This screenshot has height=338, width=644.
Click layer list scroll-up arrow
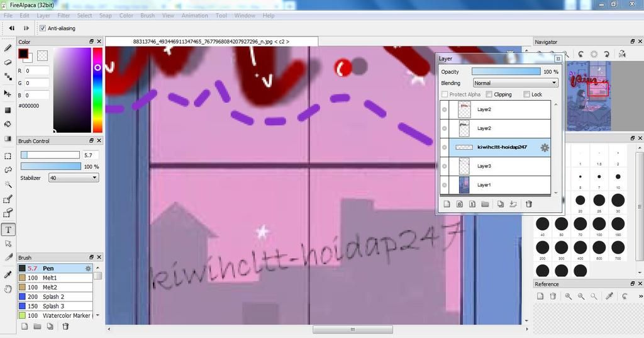coord(556,105)
